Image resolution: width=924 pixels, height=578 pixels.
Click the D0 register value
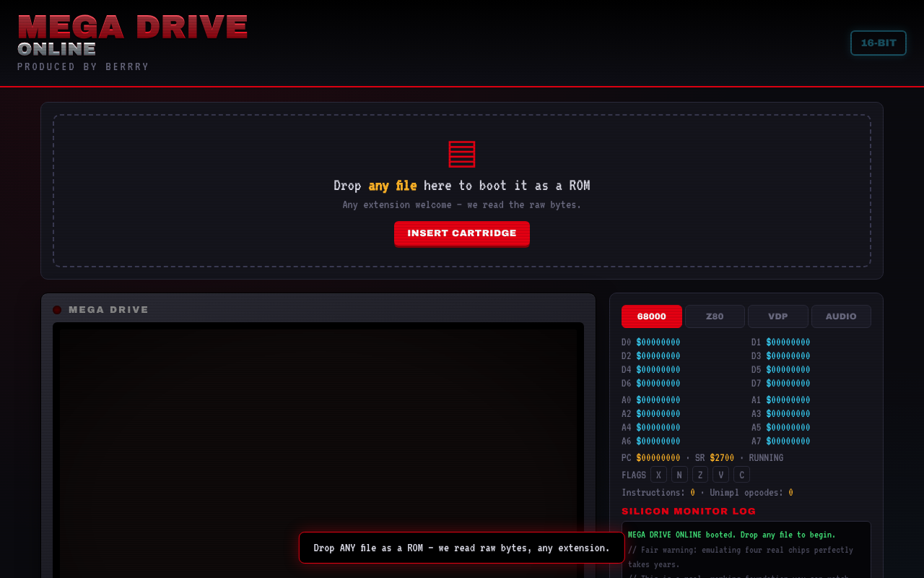658,342
